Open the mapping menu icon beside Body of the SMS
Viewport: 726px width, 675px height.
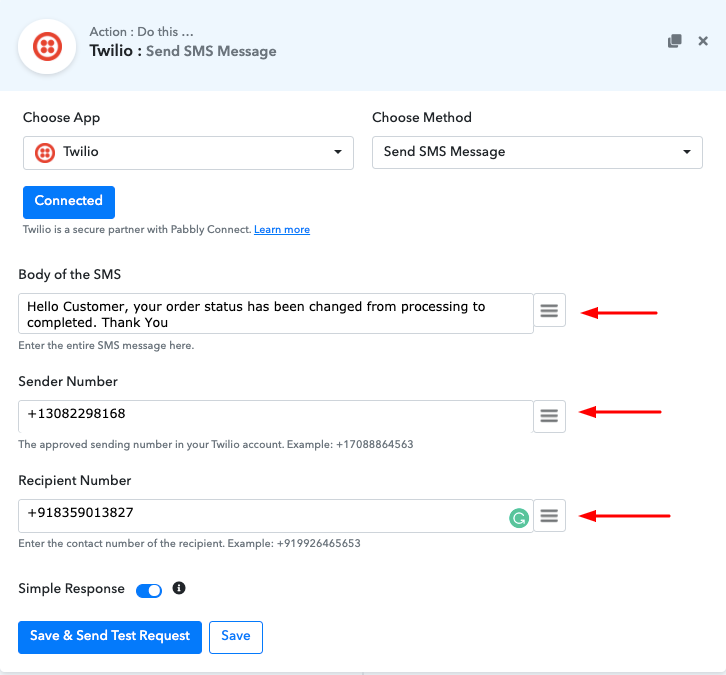tap(549, 310)
